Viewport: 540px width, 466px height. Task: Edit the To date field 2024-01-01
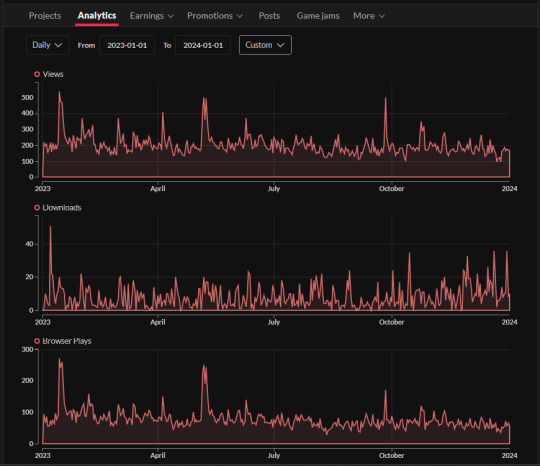coord(203,45)
